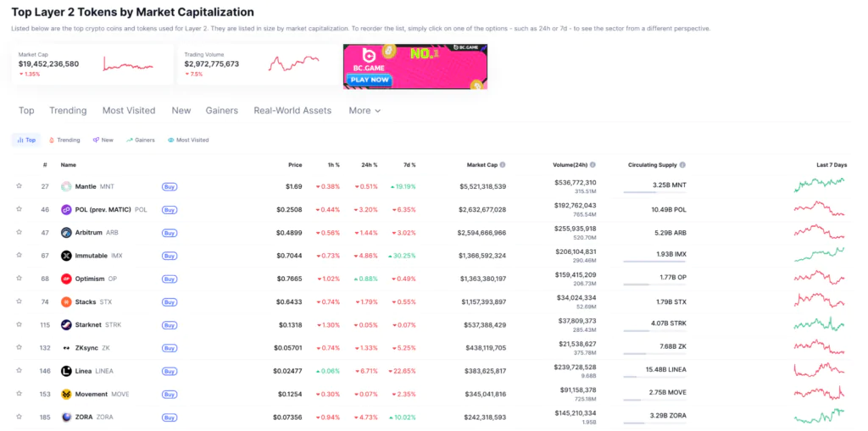This screenshot has width=868, height=431.
Task: Sort the table by 7d % column
Action: coord(408,165)
